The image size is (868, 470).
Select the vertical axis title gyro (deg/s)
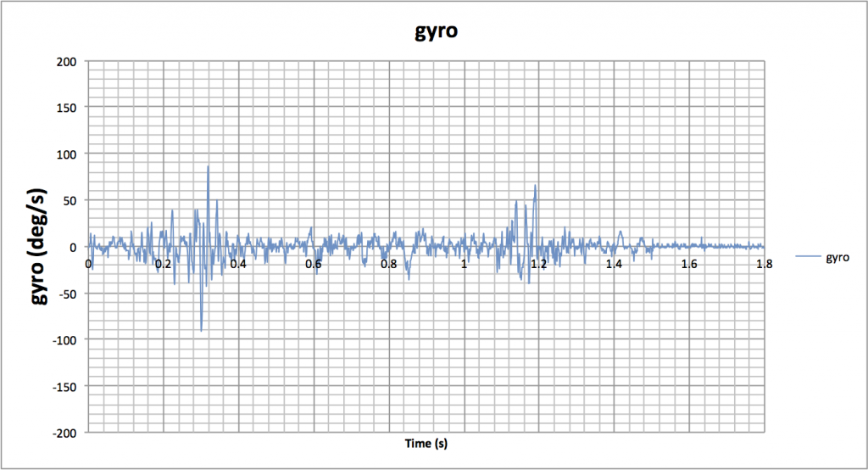click(37, 247)
